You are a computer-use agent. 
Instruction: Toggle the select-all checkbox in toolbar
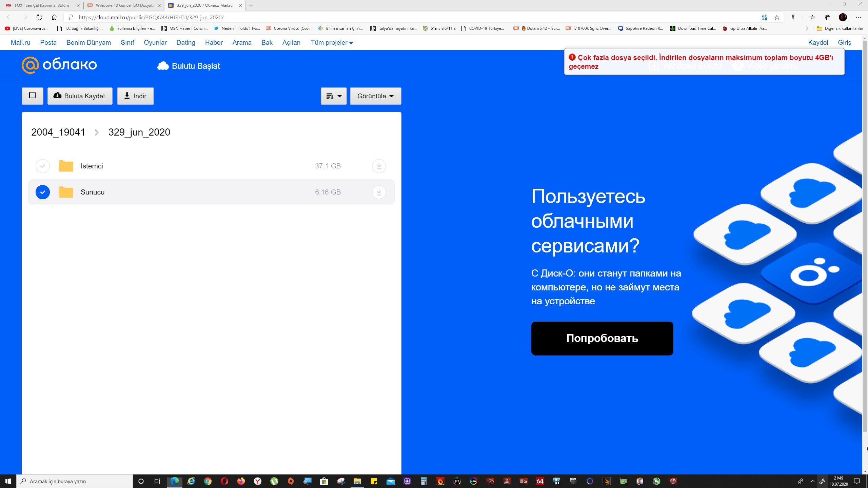coord(33,96)
